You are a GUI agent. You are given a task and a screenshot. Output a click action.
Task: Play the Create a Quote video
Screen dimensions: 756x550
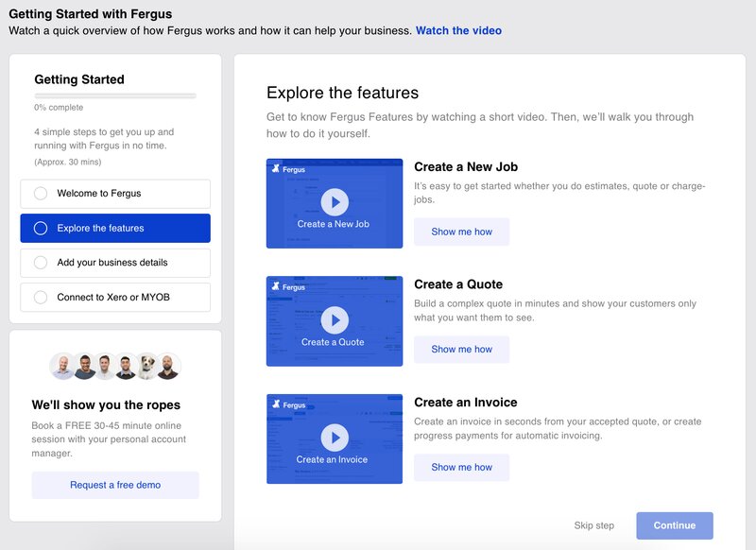tap(335, 320)
